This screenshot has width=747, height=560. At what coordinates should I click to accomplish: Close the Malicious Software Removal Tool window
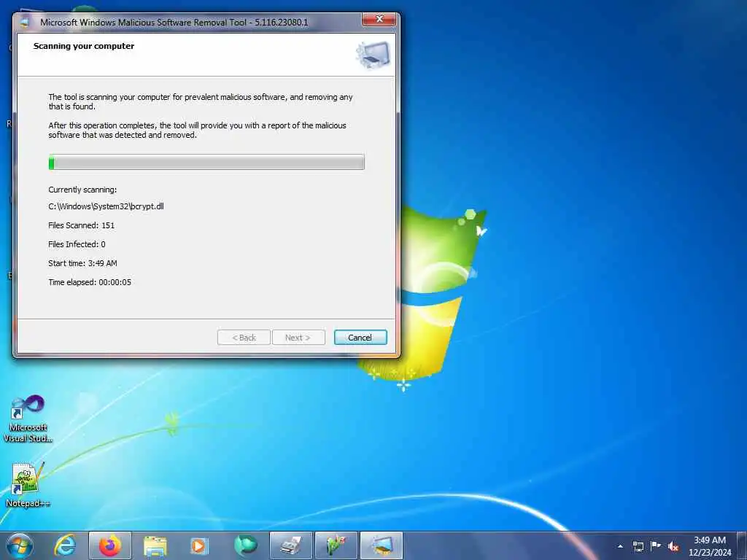(379, 19)
